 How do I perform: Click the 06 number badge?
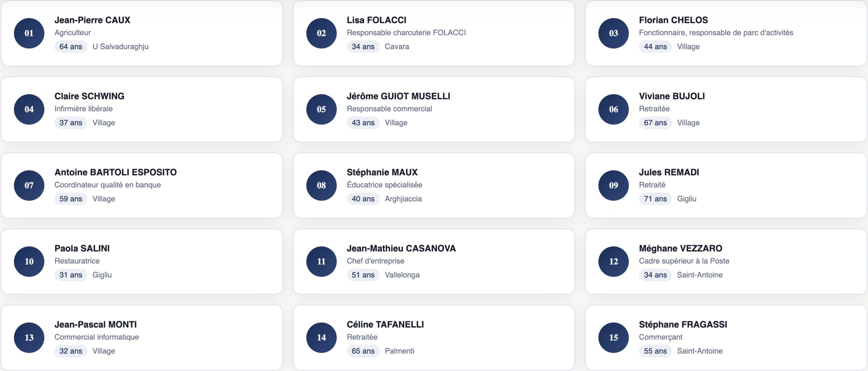(x=614, y=109)
